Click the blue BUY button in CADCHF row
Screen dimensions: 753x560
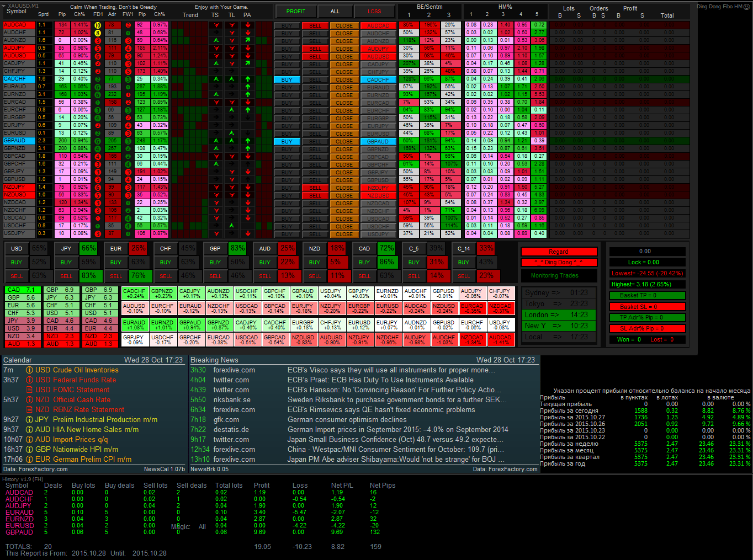287,79
